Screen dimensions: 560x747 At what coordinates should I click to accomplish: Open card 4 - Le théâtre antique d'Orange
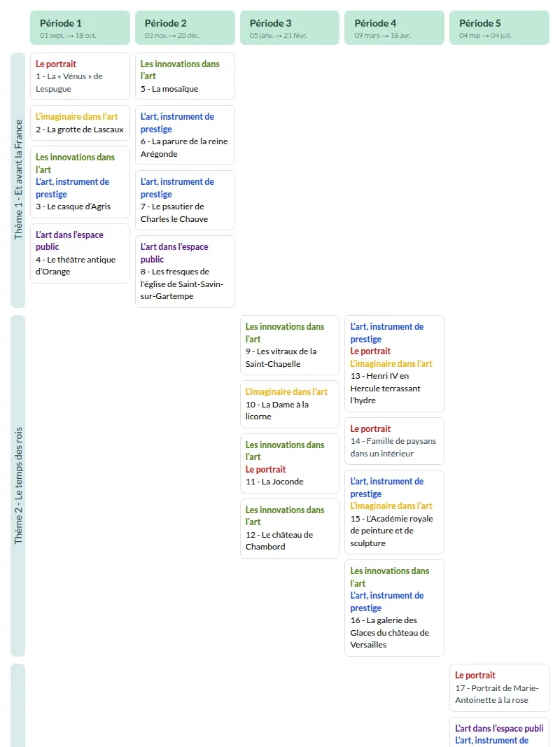tap(80, 253)
